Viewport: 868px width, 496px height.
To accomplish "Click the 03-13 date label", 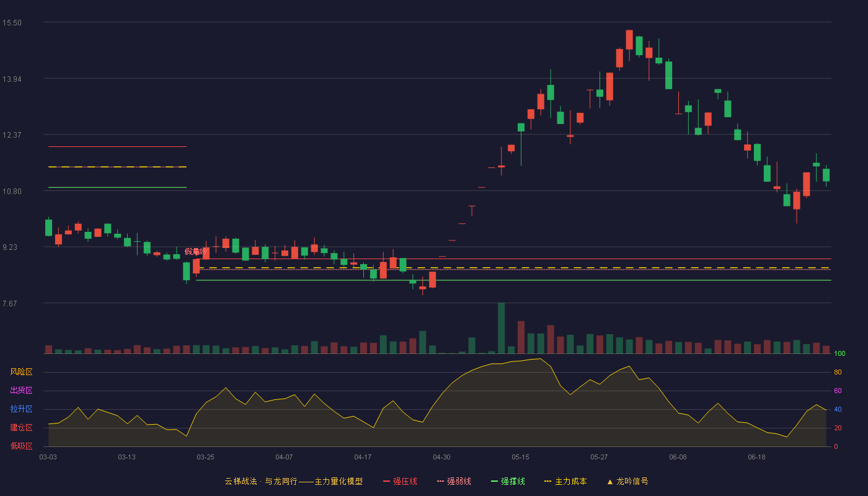I will [126, 457].
